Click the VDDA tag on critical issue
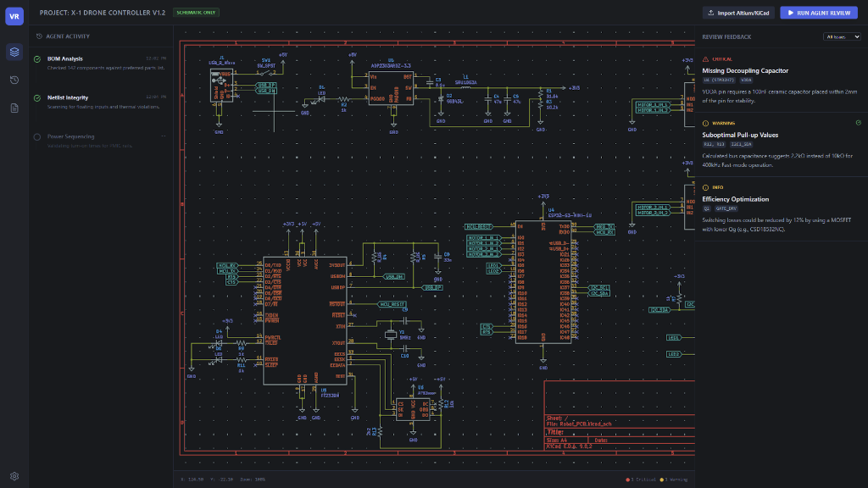This screenshot has height=488, width=868. tap(746, 80)
